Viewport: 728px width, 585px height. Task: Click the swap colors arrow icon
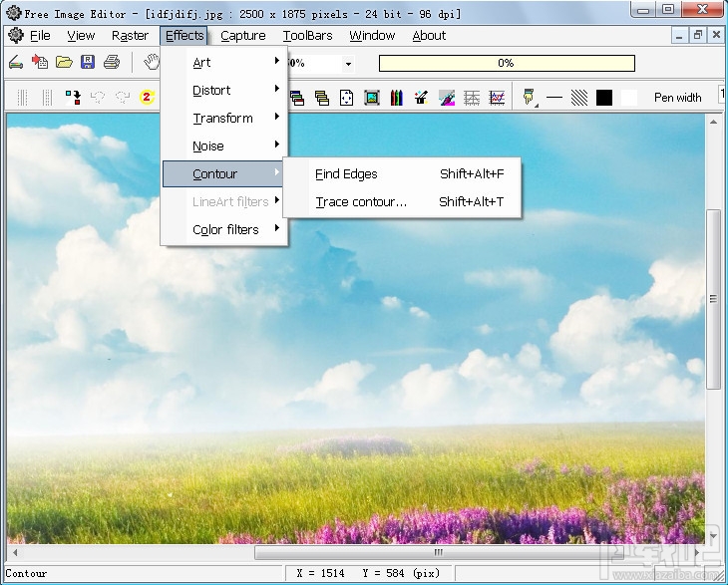73,98
